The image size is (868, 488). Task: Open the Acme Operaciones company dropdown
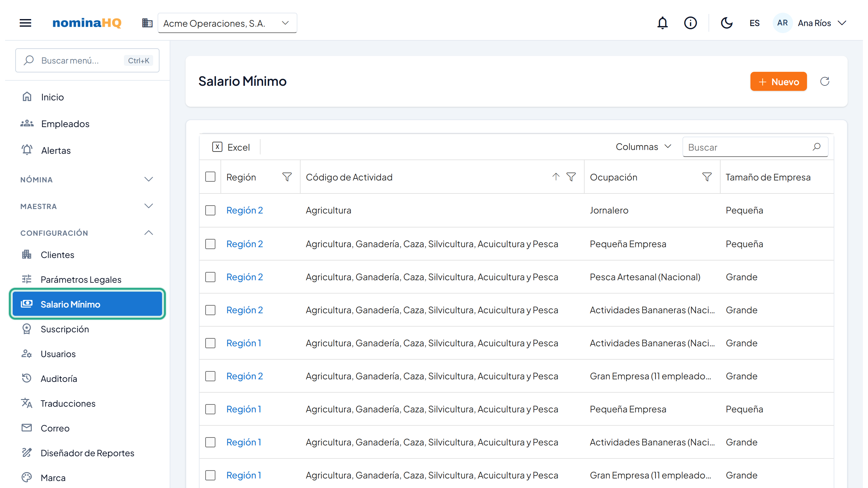[x=227, y=23]
